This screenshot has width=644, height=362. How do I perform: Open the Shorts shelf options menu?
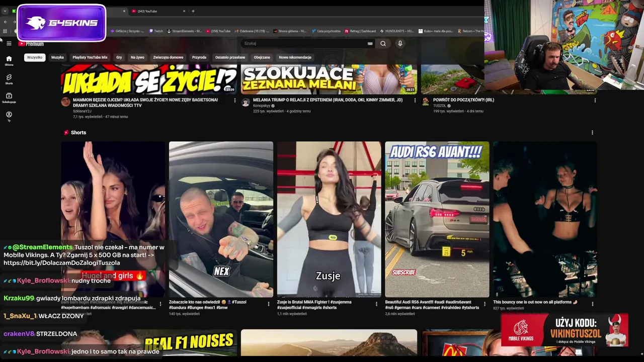tap(592, 133)
